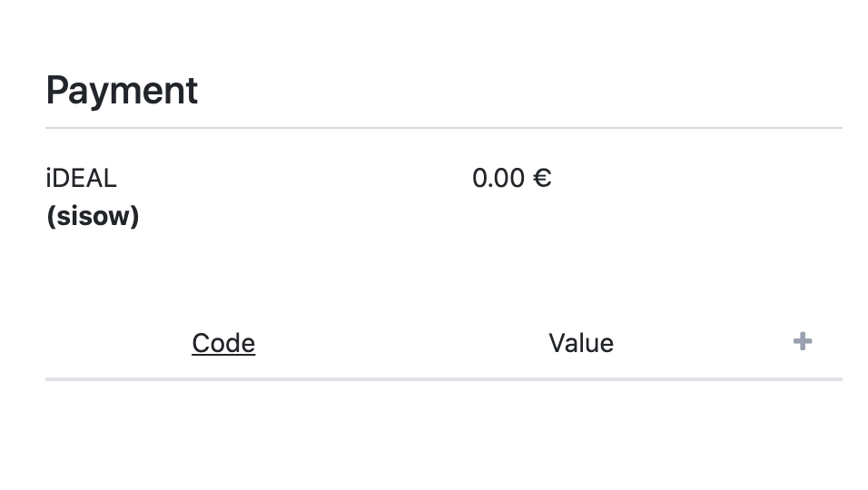
Task: Click the bold (sisow) provider text
Action: 93,216
